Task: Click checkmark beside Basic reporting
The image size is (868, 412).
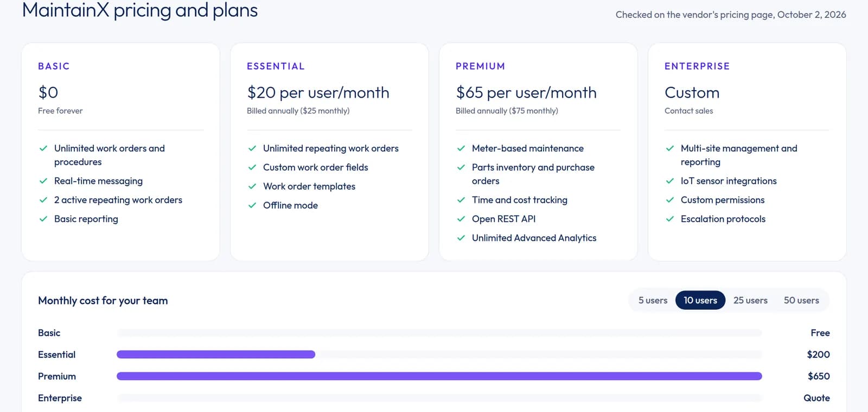Action: 43,219
